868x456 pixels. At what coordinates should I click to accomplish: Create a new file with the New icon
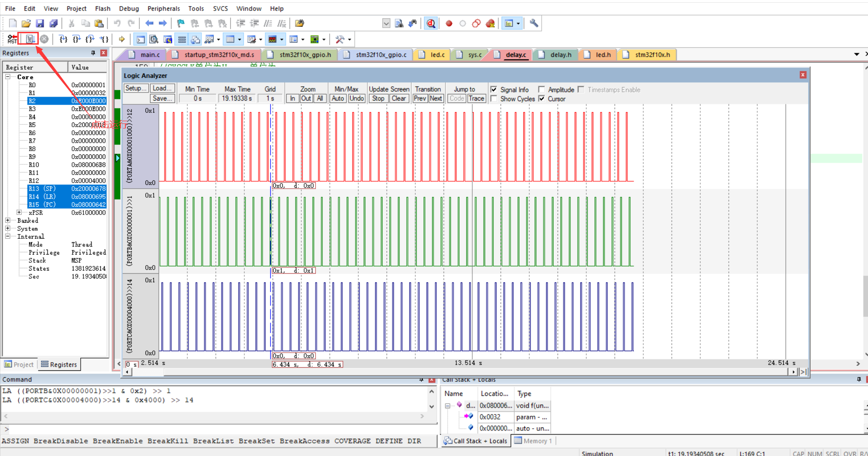pyautogui.click(x=13, y=23)
